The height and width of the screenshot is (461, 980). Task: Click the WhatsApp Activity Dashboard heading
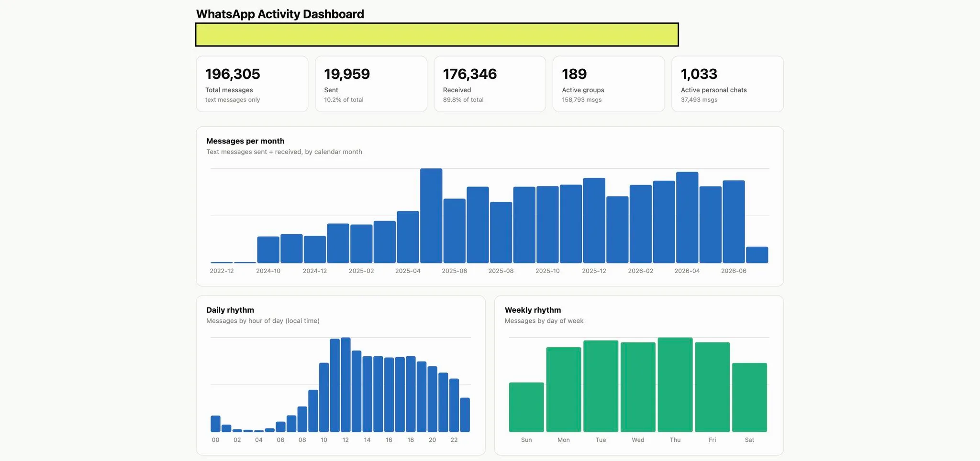tap(280, 14)
